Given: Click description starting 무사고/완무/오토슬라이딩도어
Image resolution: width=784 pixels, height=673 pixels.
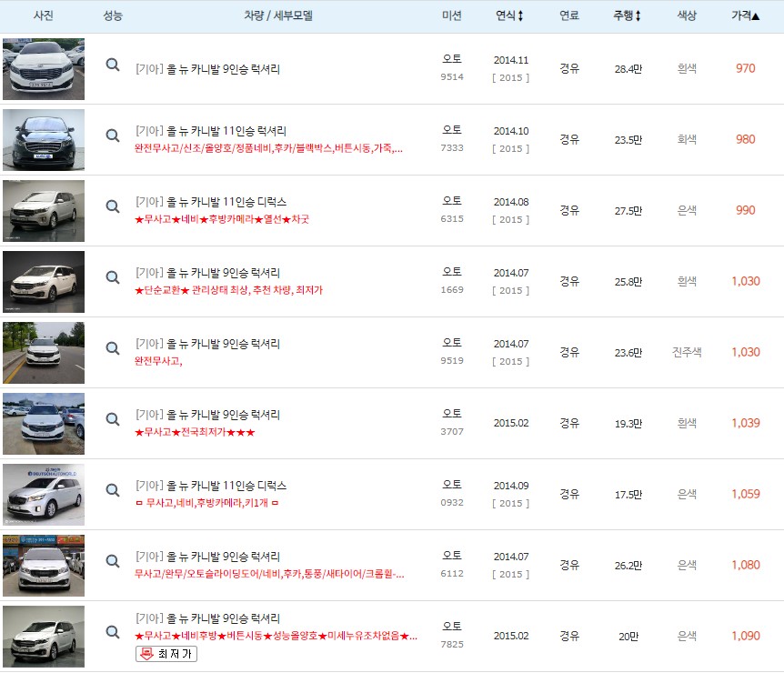Looking at the screenshot, I should (269, 575).
